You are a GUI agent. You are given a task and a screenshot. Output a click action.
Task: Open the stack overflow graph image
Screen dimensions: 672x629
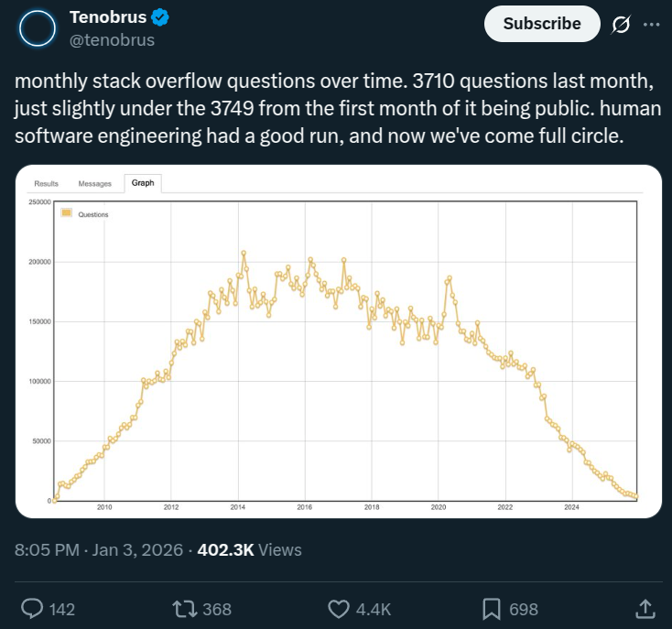[339, 342]
